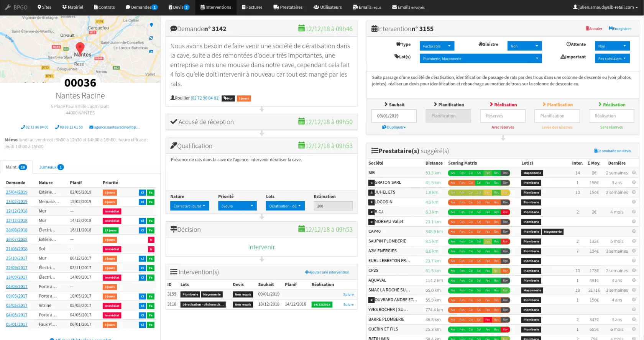
Task: Click Ajouter une intervention link
Action: (x=327, y=272)
